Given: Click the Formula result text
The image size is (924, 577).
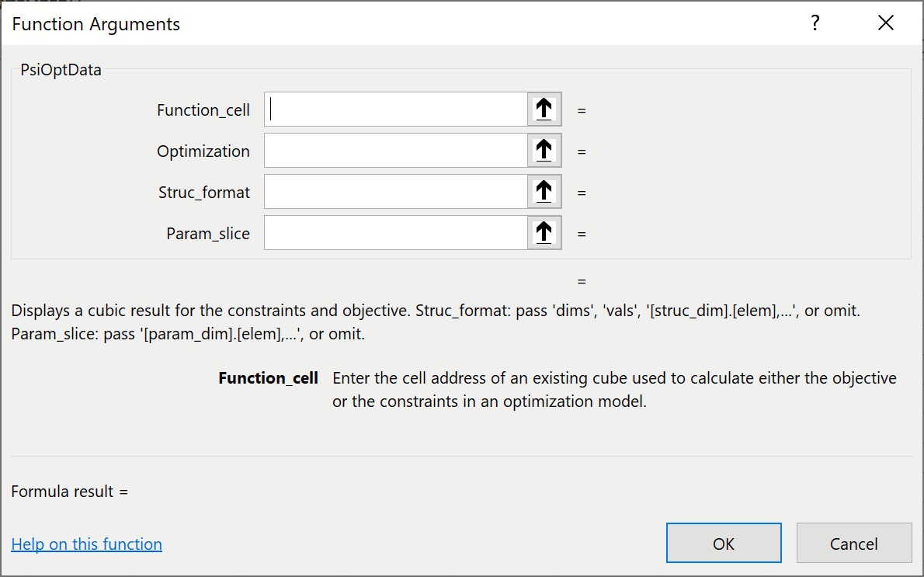Looking at the screenshot, I should click(70, 492).
